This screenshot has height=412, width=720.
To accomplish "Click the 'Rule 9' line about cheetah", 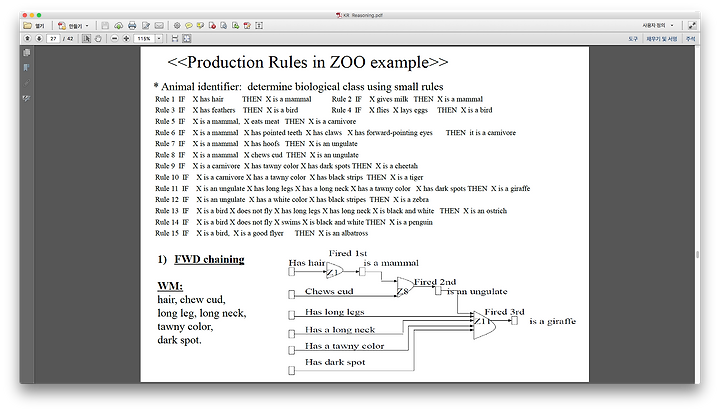I will 287,166.
